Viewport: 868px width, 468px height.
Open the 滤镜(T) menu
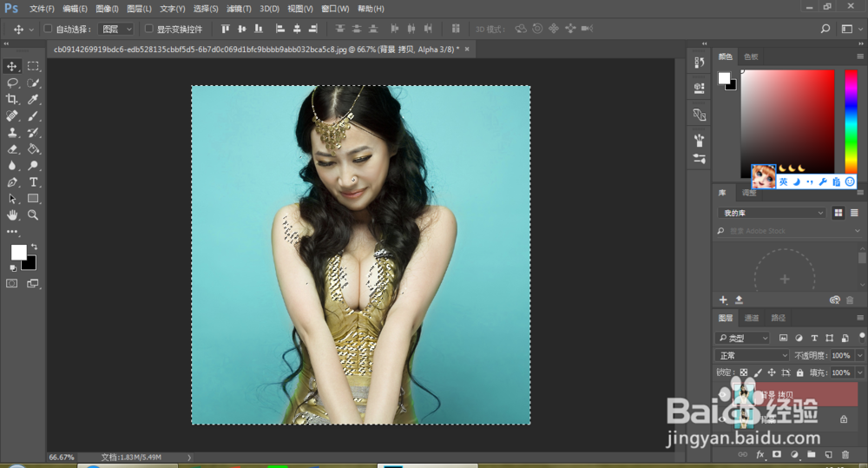[x=239, y=9]
